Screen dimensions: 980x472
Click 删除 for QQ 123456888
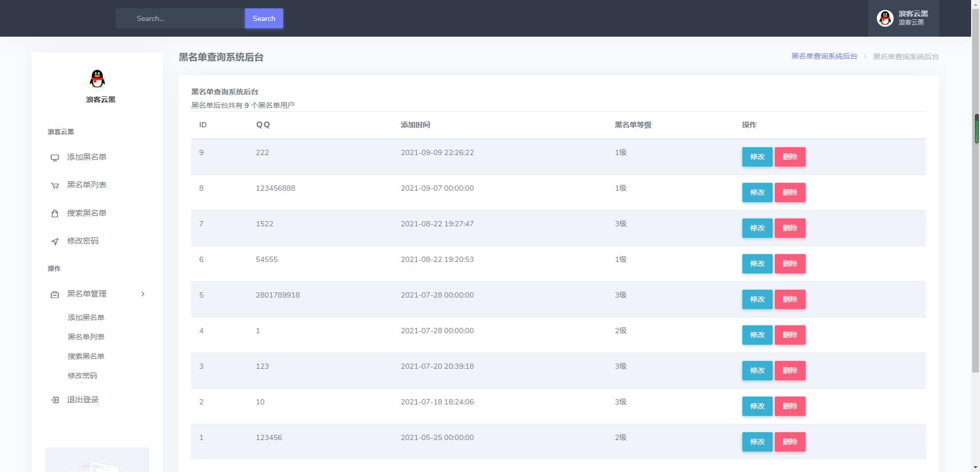click(x=789, y=192)
